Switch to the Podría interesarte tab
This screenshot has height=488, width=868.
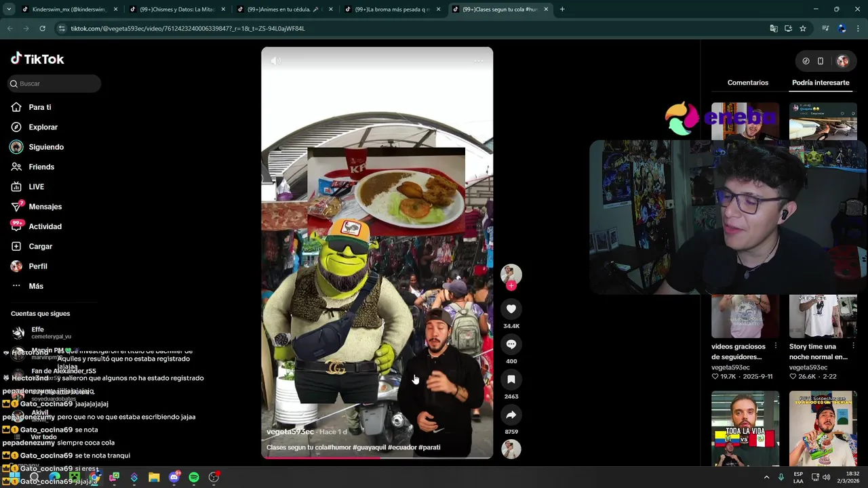[x=821, y=83]
